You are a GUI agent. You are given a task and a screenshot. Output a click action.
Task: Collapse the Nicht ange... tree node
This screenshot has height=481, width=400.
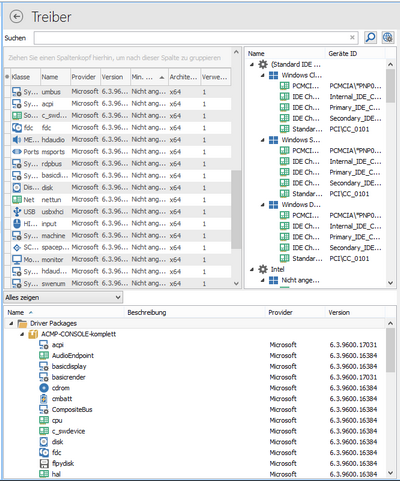263,281
